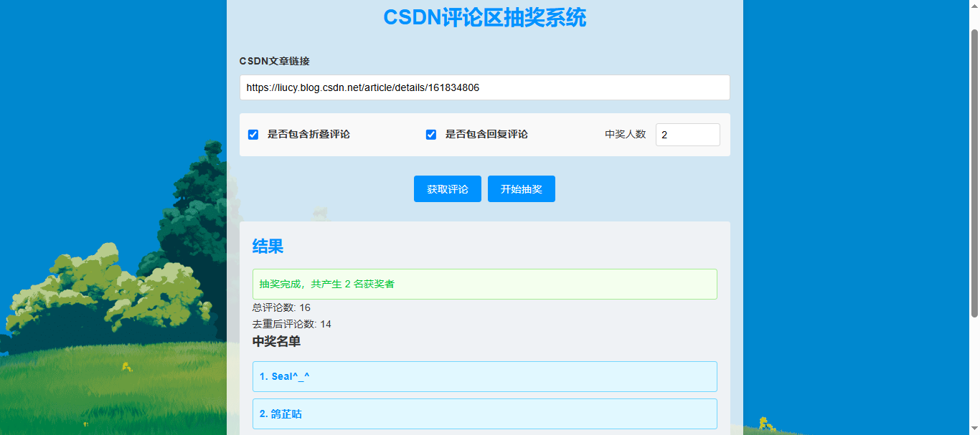
Task: Click the 结果 heading
Action: (268, 247)
